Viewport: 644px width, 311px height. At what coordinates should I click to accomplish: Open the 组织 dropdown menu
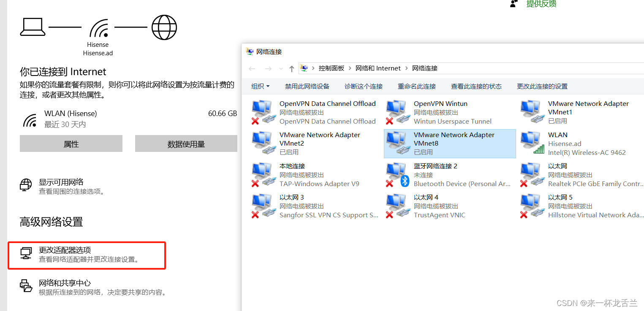[x=261, y=86]
